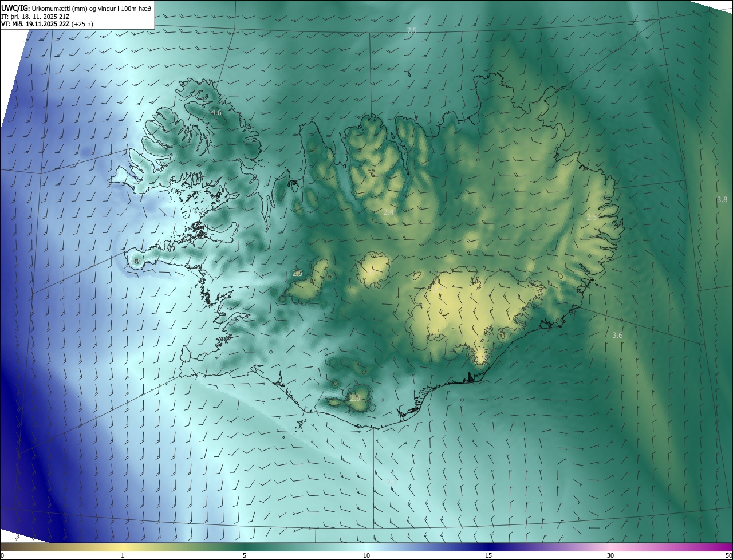Click the 9.3 value label on the map
The height and width of the screenshot is (560, 733).
391,482
